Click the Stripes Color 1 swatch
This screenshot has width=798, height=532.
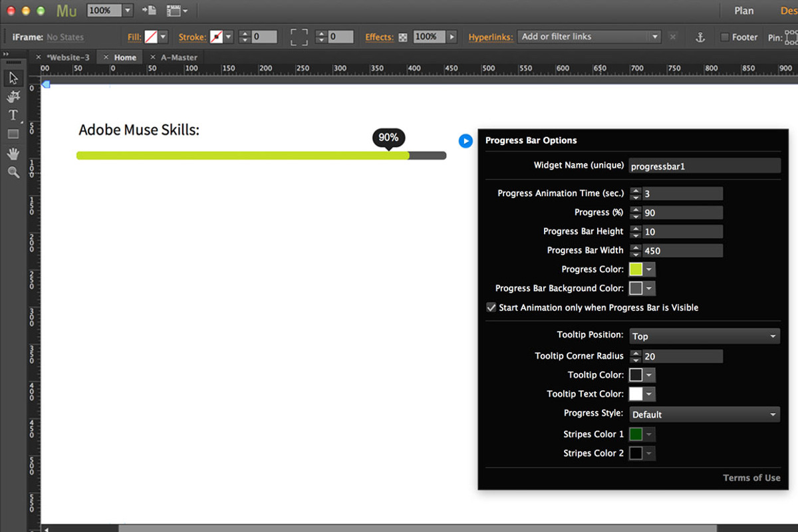[636, 434]
